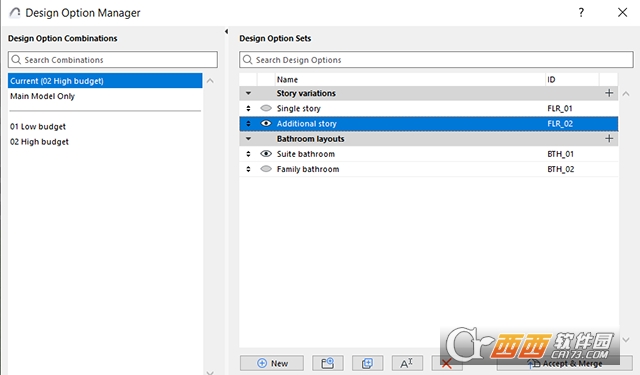Click the Search Design Options field

pos(436,60)
